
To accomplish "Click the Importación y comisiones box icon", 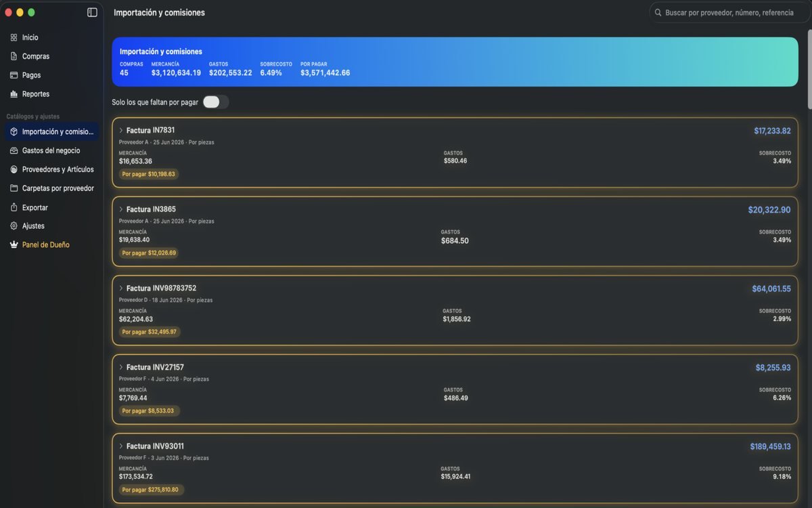I will click(x=14, y=131).
